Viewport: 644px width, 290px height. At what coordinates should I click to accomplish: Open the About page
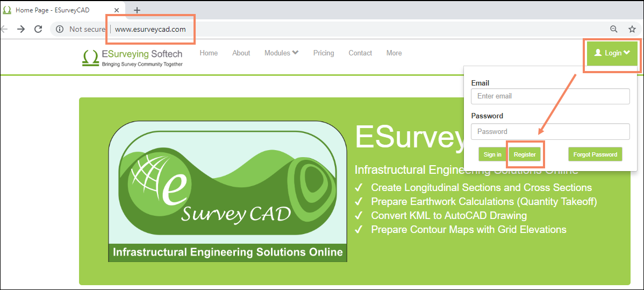pos(241,53)
